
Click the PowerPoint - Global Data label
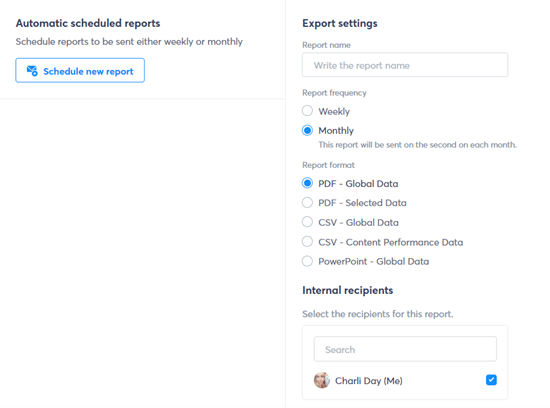tap(374, 262)
